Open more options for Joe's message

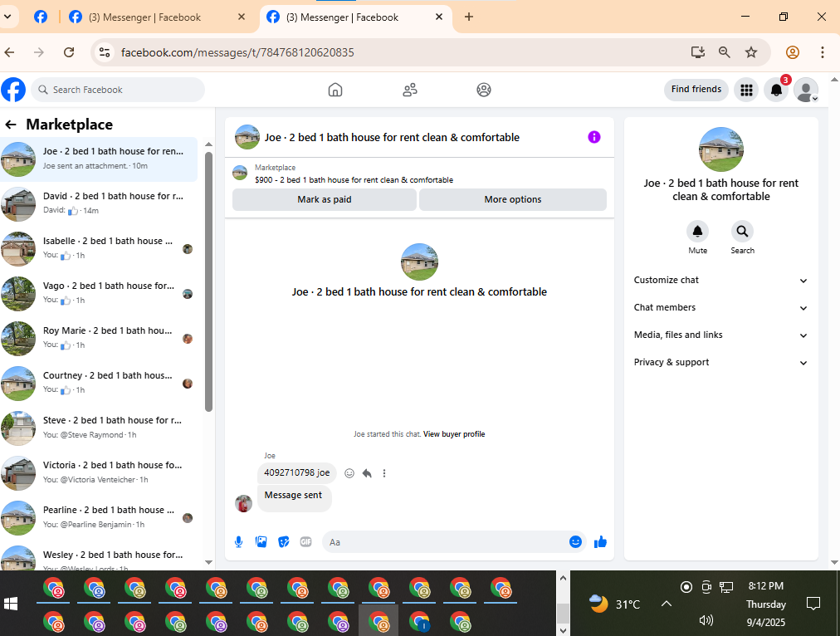click(x=384, y=473)
